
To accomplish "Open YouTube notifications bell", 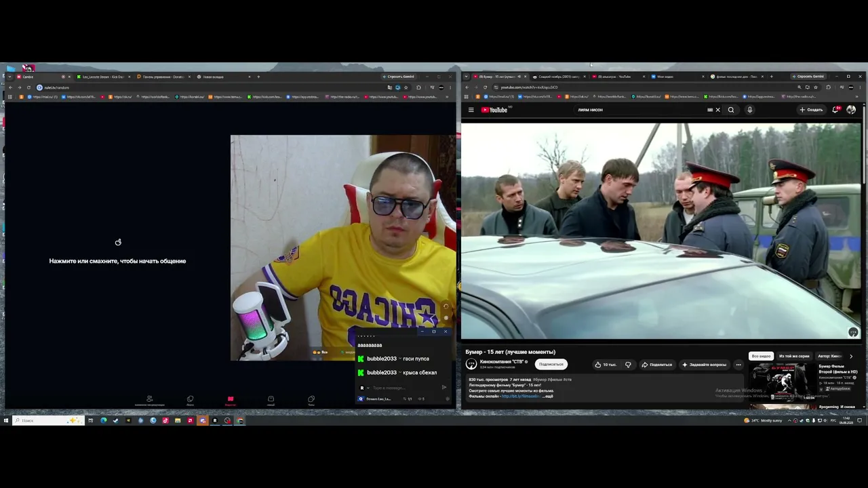I will pos(837,109).
